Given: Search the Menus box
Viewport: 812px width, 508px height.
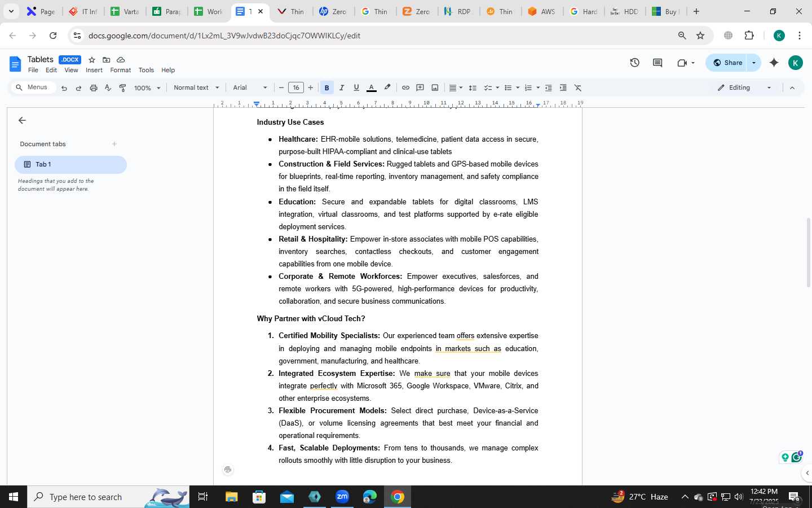Looking at the screenshot, I should (x=35, y=87).
